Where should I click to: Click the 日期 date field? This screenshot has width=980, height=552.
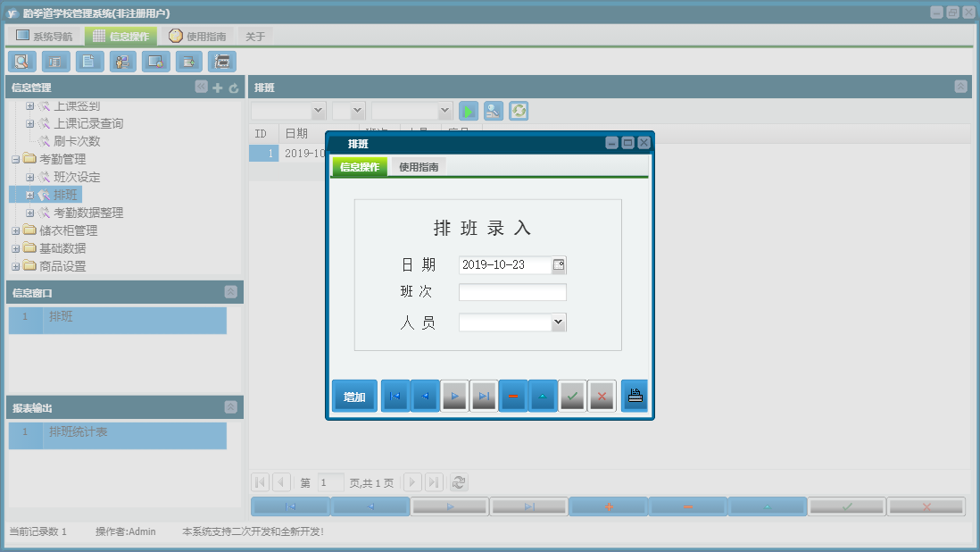click(x=505, y=265)
